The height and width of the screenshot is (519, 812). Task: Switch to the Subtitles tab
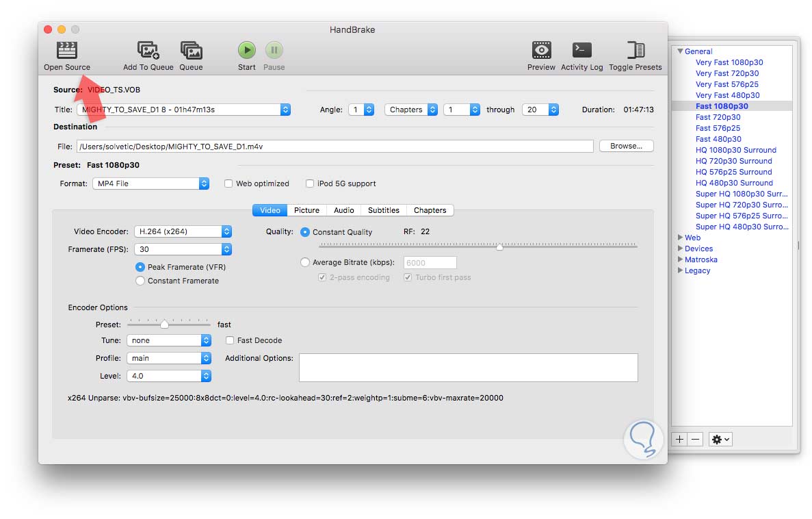[384, 210]
